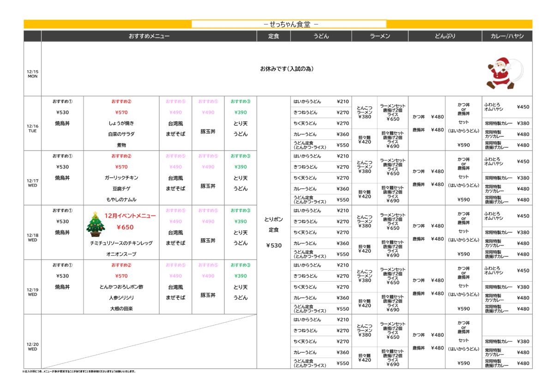Select the ガーリックチキン menu item
554x392 pixels.
pos(121,178)
